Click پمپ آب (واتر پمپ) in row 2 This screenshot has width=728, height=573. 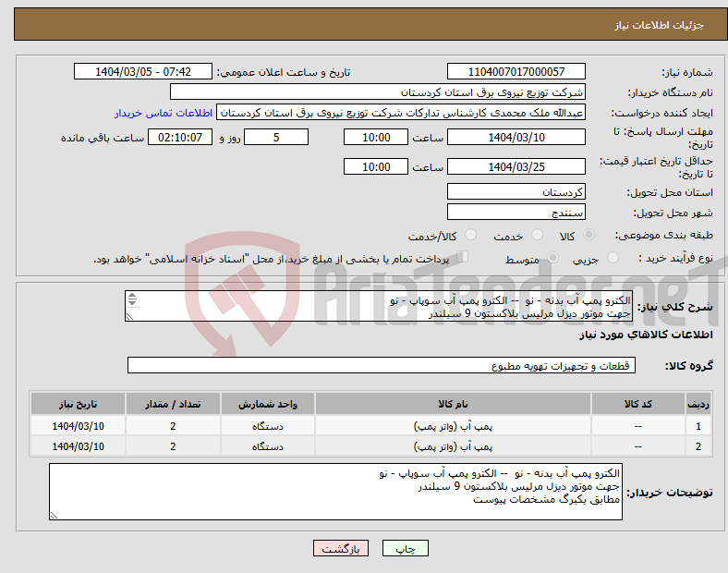click(x=453, y=446)
